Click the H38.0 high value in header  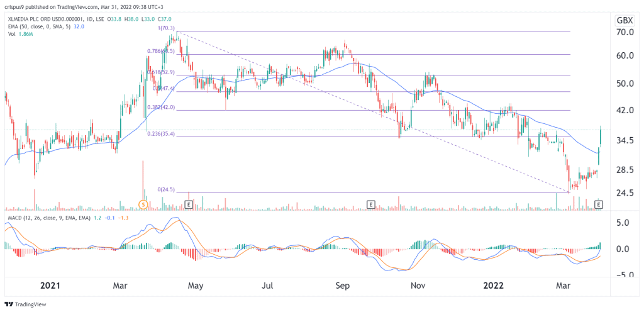click(131, 19)
